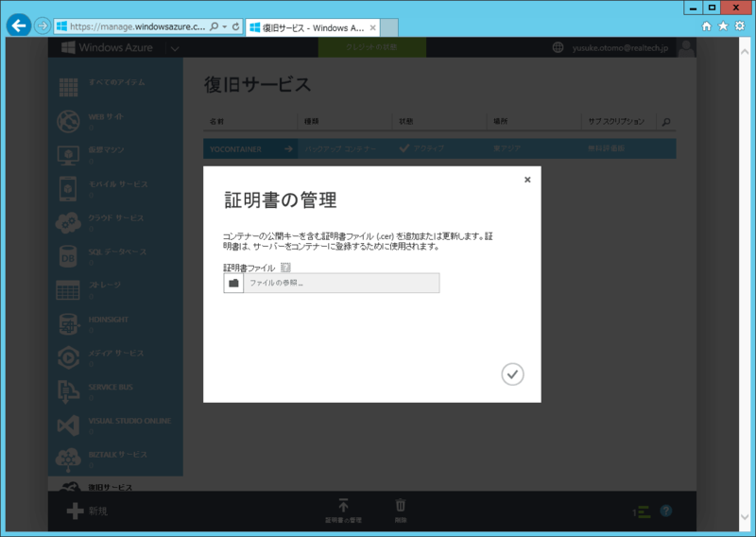756x537 pixels.
Task: Click the バックアップ コンテナー cell
Action: [340, 149]
